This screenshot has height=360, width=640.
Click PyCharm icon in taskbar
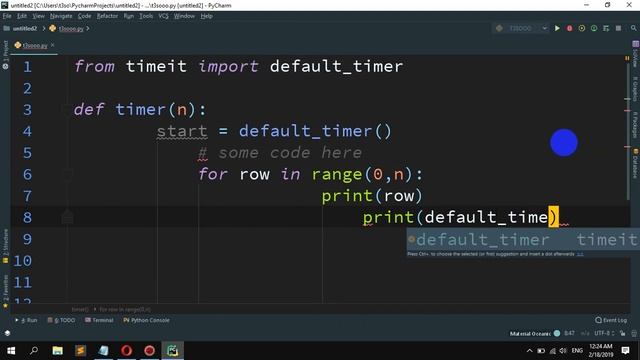[172, 351]
